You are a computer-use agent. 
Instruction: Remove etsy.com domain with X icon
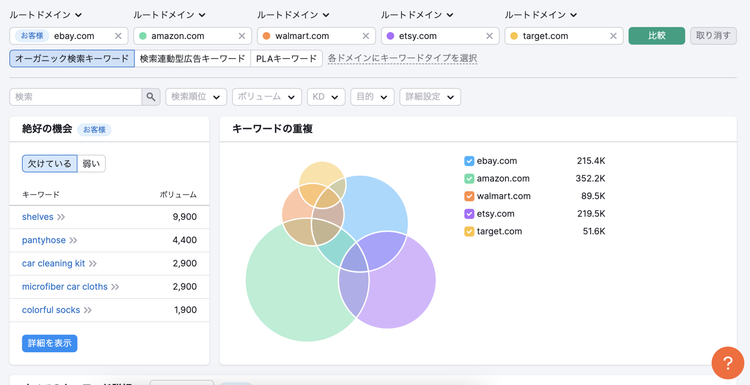click(489, 36)
